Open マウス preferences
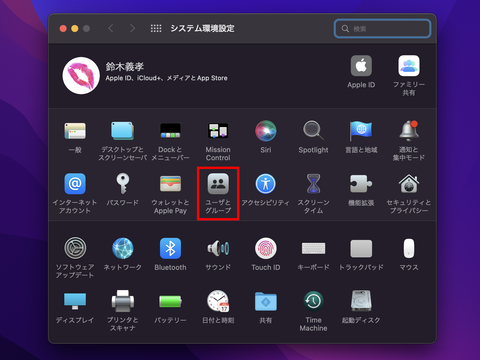The width and height of the screenshot is (480, 360). coord(409,248)
